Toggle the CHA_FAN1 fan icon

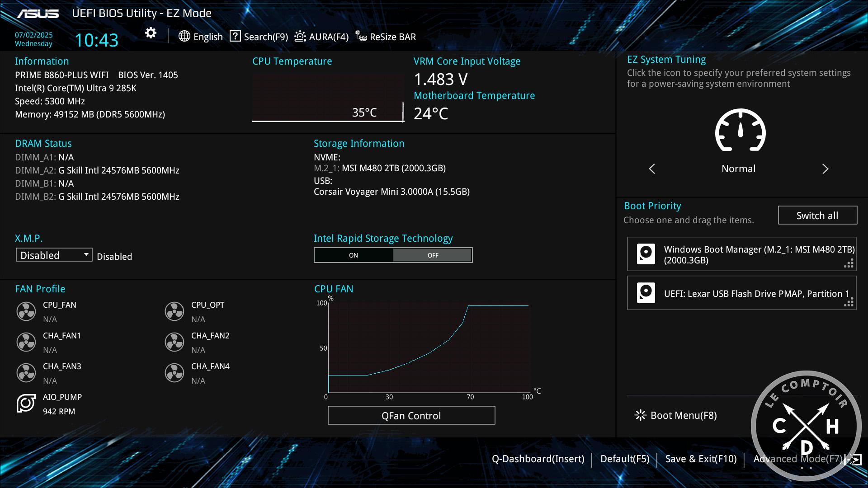(26, 342)
